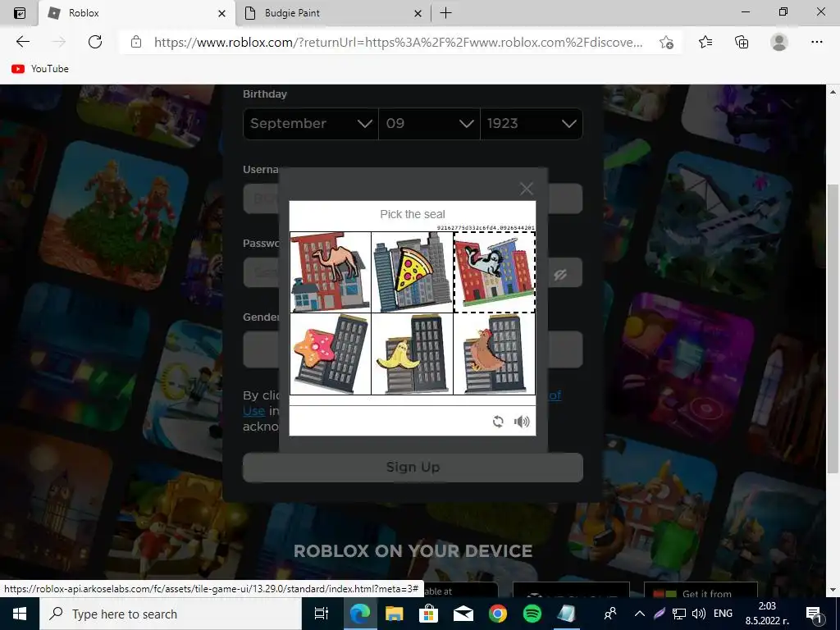Open File Explorer from taskbar
This screenshot has height=630, width=840.
pyautogui.click(x=395, y=614)
